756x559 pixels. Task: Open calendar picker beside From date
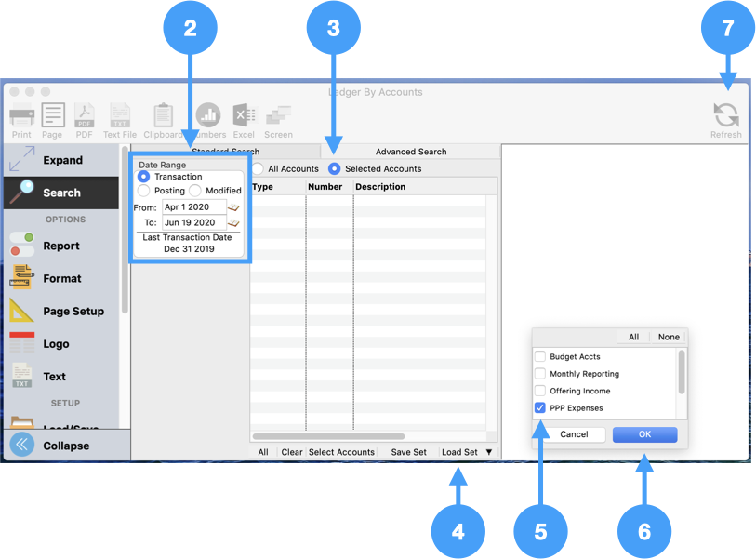pyautogui.click(x=233, y=207)
